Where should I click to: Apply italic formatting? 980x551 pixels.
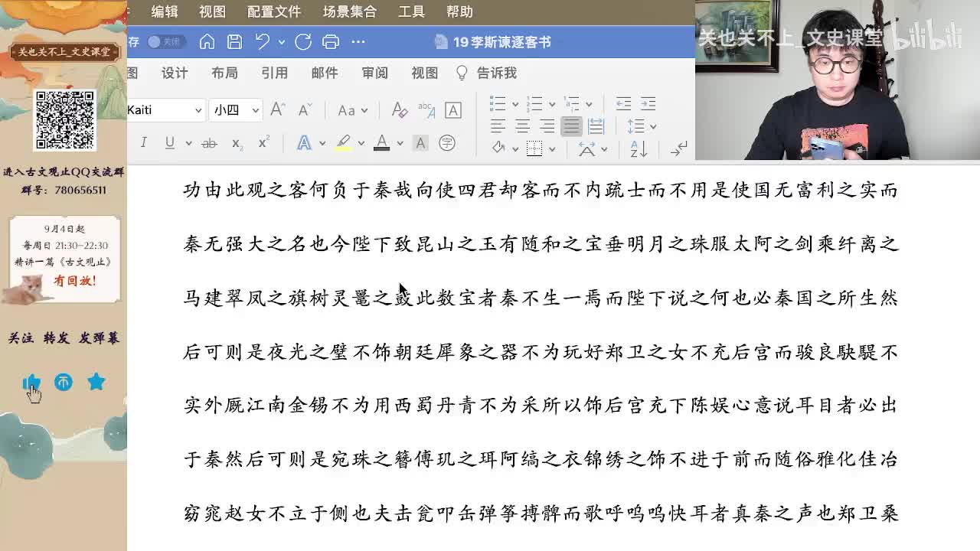point(143,142)
